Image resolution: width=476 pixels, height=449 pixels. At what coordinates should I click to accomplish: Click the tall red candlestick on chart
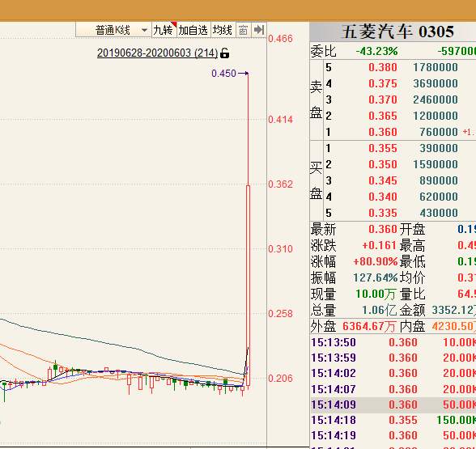(248, 285)
